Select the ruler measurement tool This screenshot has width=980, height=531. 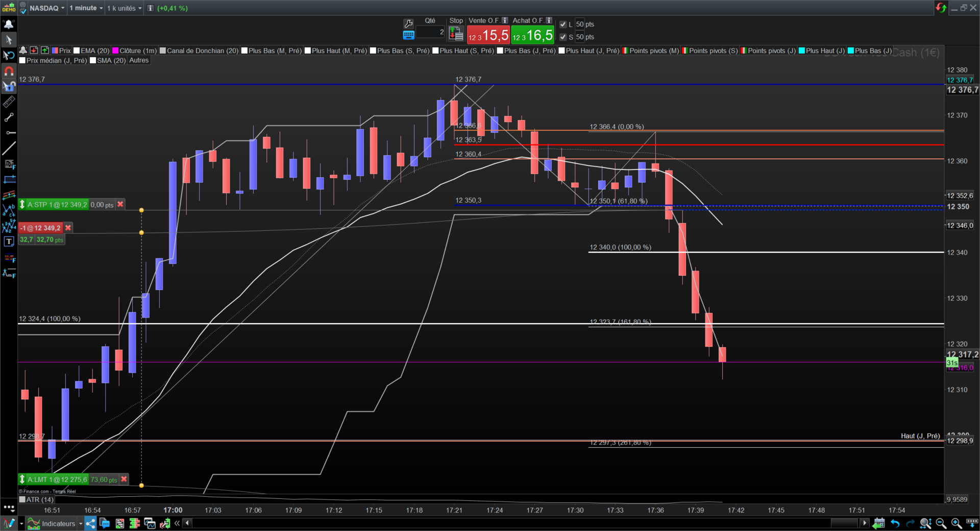[x=9, y=102]
